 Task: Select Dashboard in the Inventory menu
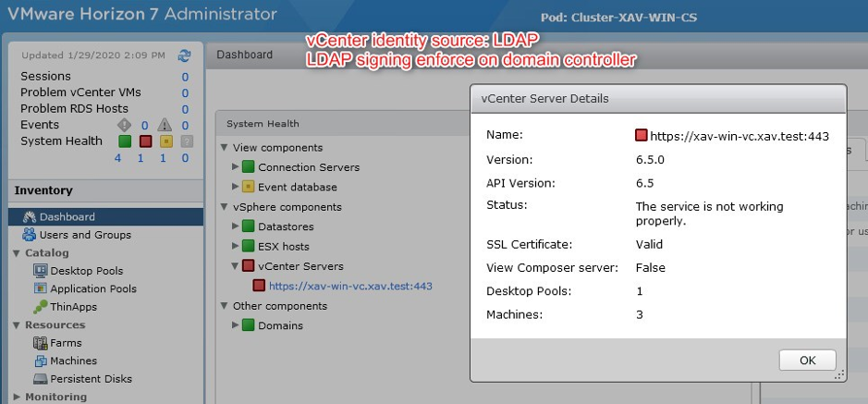105,217
